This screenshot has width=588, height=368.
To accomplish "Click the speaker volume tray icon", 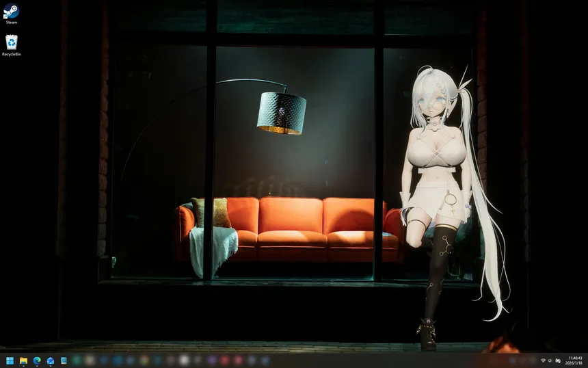I will (x=550, y=360).
